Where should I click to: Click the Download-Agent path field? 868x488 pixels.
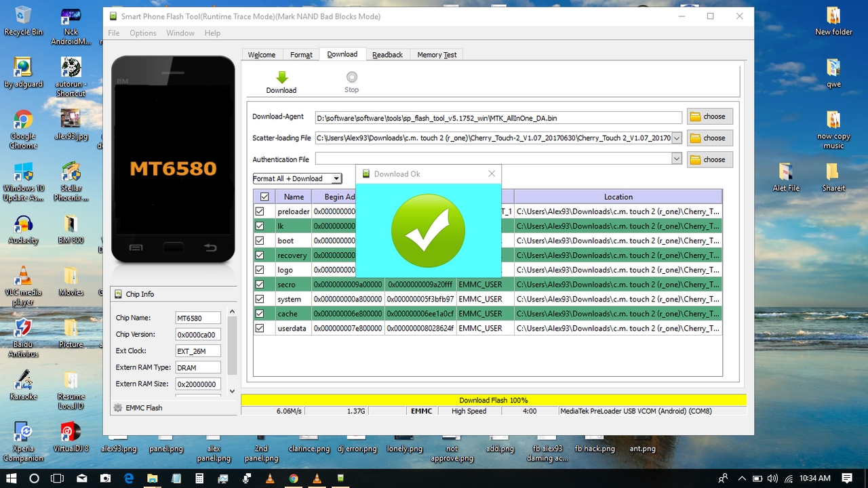click(498, 117)
